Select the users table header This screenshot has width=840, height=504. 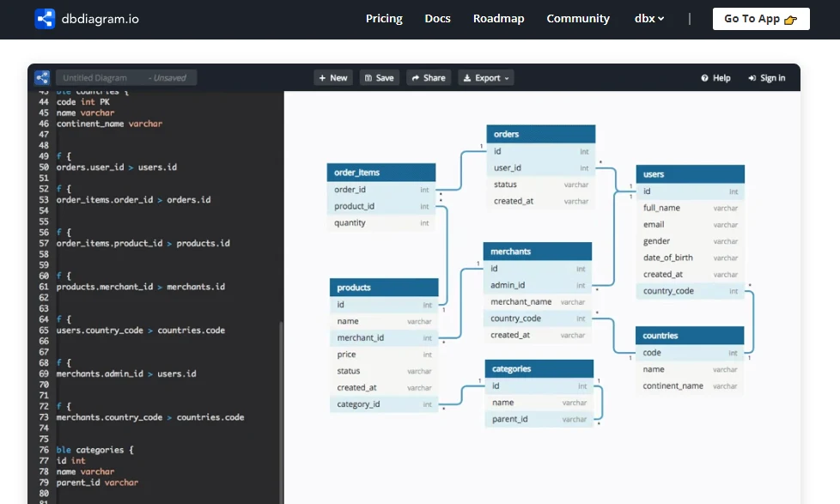coord(690,174)
